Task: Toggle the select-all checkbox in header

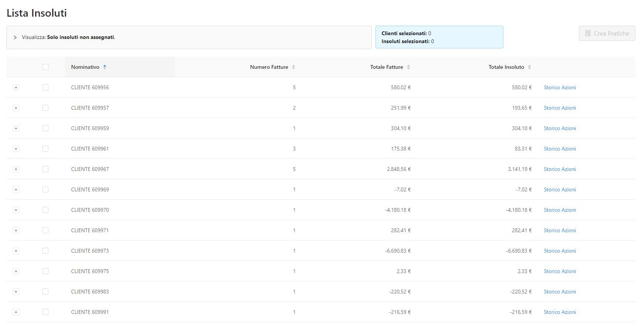Action: [45, 67]
